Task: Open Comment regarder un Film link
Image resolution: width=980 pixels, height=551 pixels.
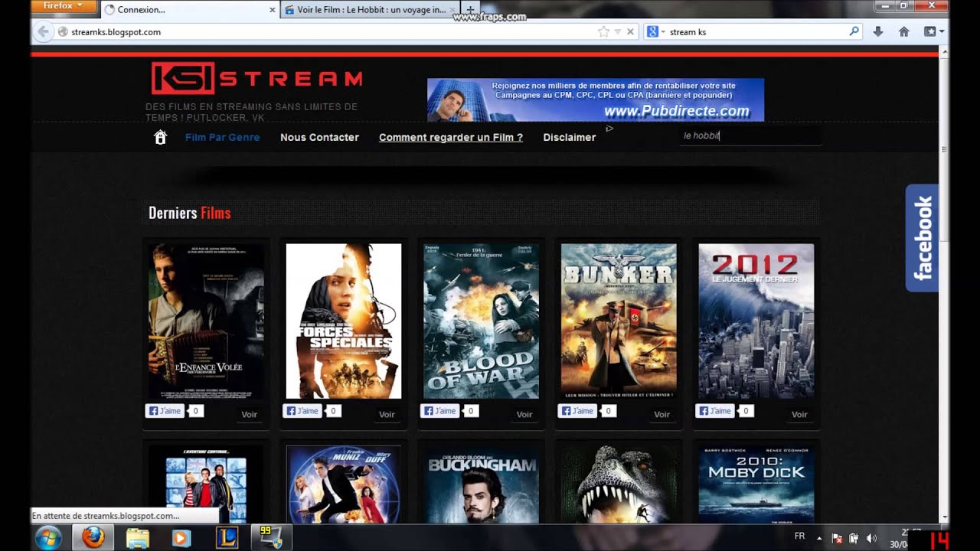Action: (x=451, y=137)
